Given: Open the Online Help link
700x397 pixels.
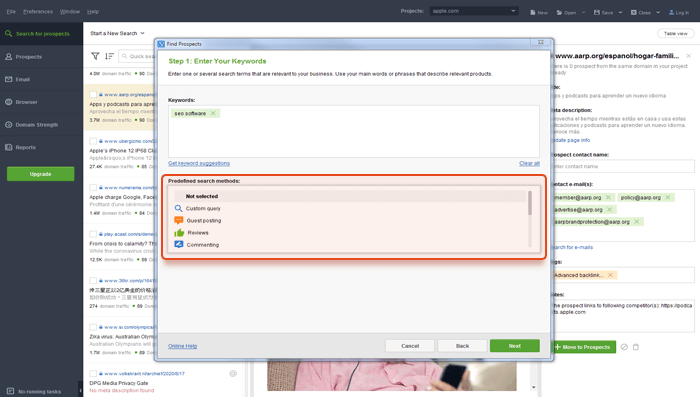Looking at the screenshot, I should pos(183,346).
